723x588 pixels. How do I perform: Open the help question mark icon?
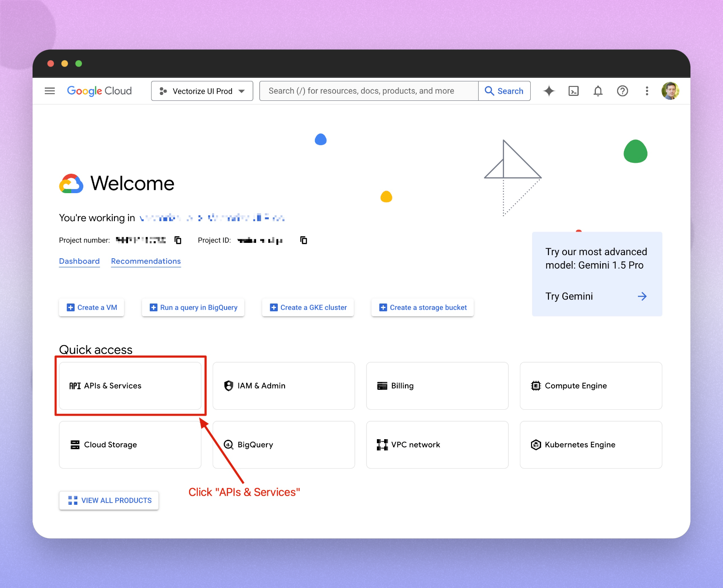623,91
